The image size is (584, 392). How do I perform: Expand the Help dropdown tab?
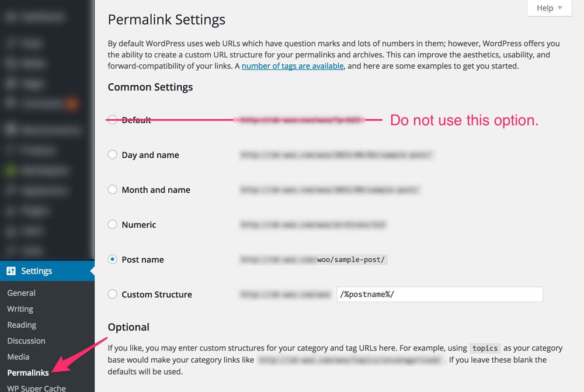(x=550, y=8)
